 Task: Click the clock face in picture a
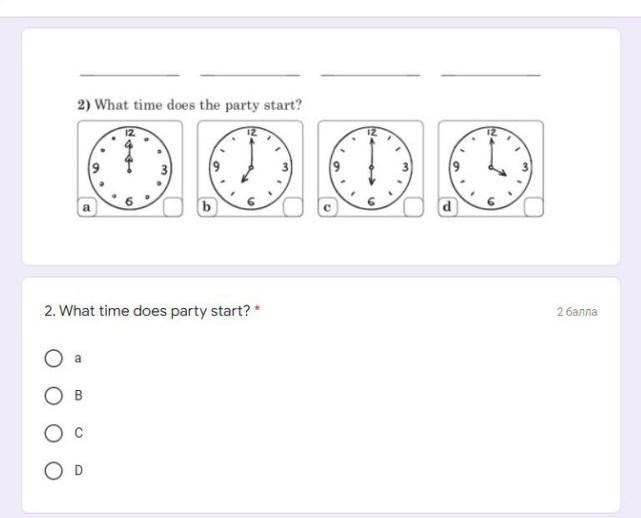point(130,168)
